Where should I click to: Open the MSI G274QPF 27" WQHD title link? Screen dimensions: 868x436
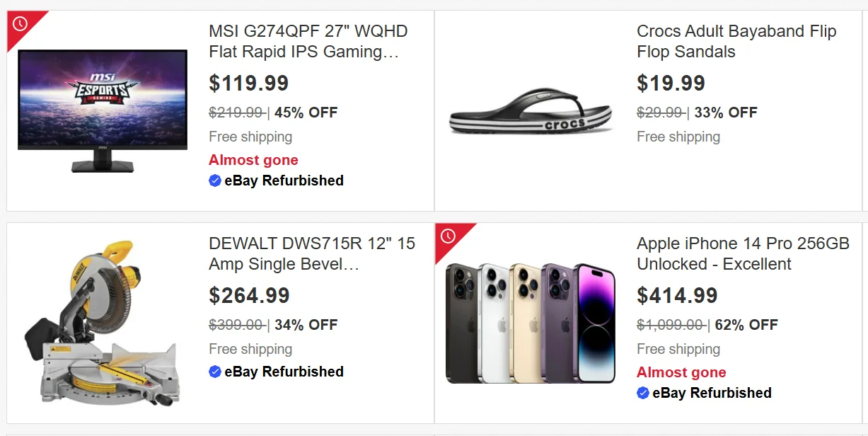click(308, 42)
